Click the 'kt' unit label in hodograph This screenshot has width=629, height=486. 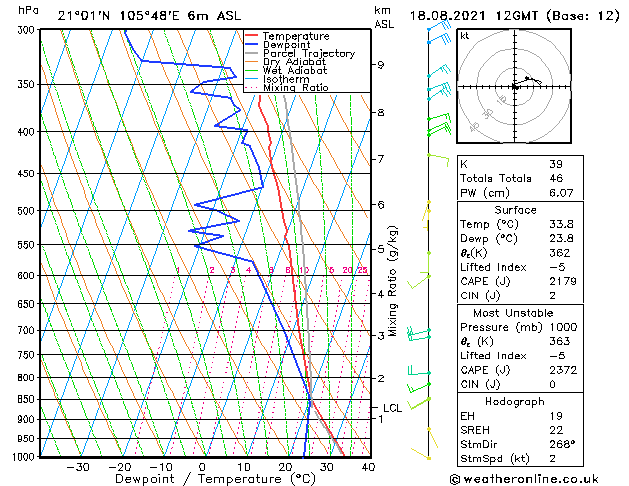pyautogui.click(x=465, y=36)
